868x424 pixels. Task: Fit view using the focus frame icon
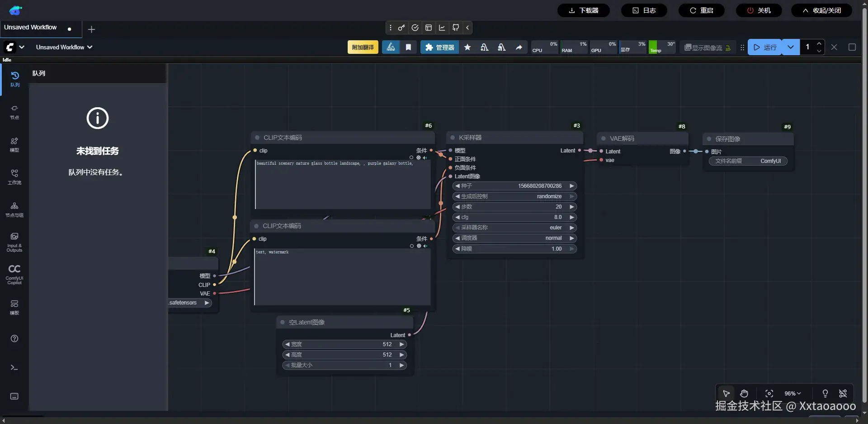[769, 393]
